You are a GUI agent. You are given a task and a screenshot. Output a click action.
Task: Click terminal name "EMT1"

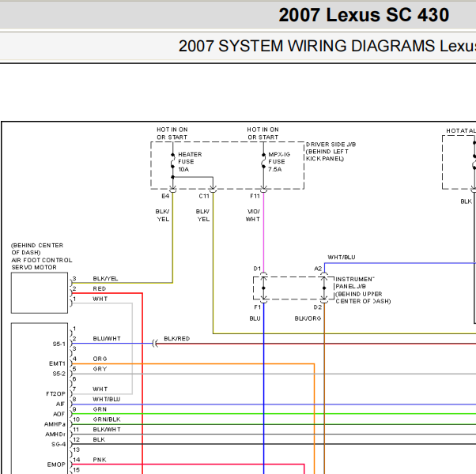click(57, 363)
